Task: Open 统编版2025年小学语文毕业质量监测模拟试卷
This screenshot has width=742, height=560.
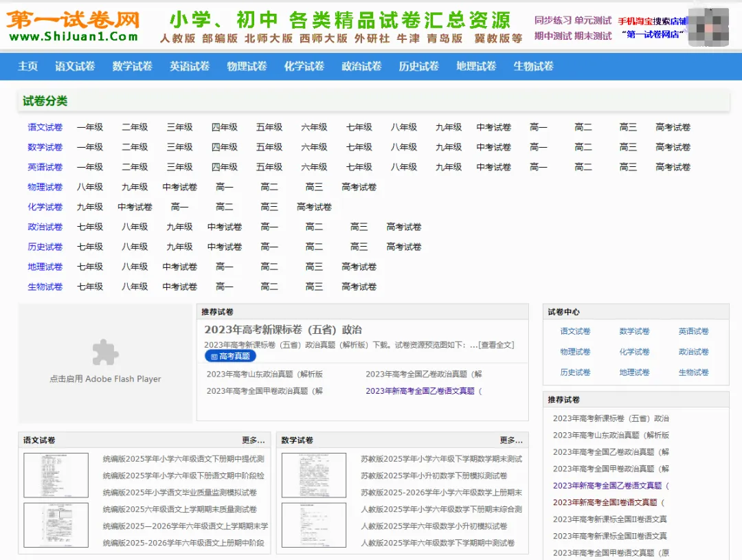Action: tap(180, 492)
